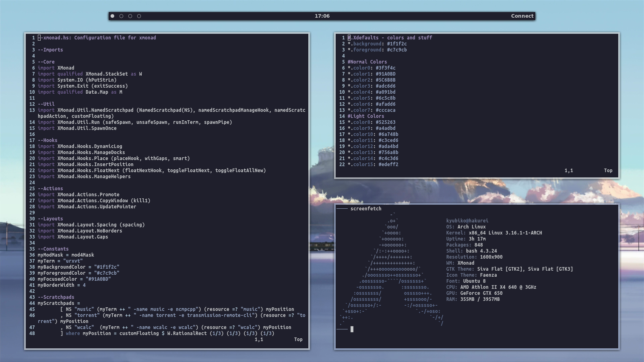Image resolution: width=644 pixels, height=362 pixels.
Task: Click the '*.color4: #a091bd' line
Action: click(372, 92)
